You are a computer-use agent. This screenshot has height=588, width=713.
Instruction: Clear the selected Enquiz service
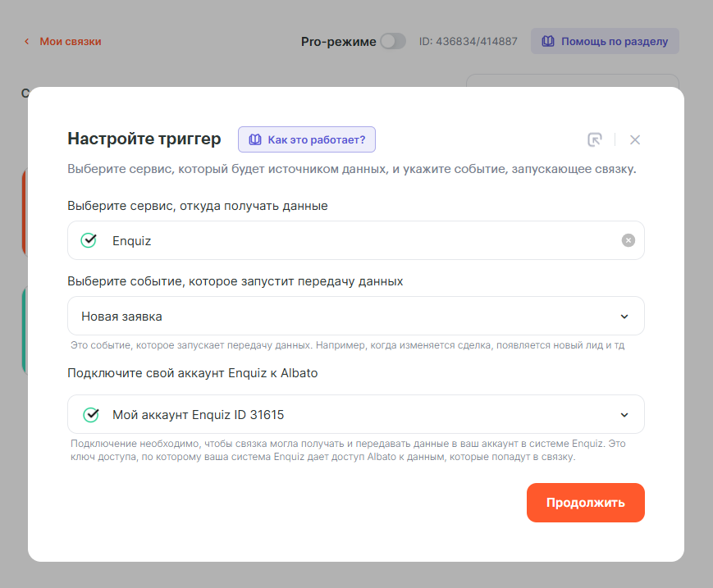[x=628, y=240]
